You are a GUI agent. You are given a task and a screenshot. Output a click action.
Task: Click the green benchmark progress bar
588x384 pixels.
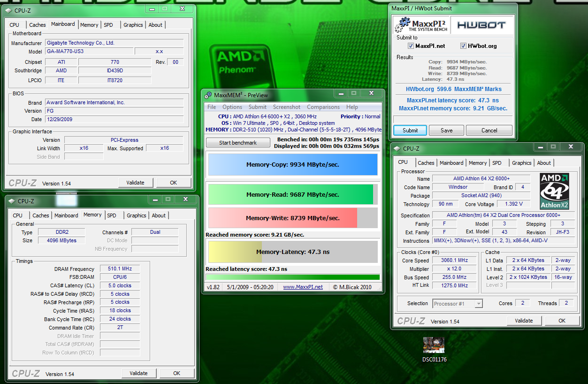(292, 277)
